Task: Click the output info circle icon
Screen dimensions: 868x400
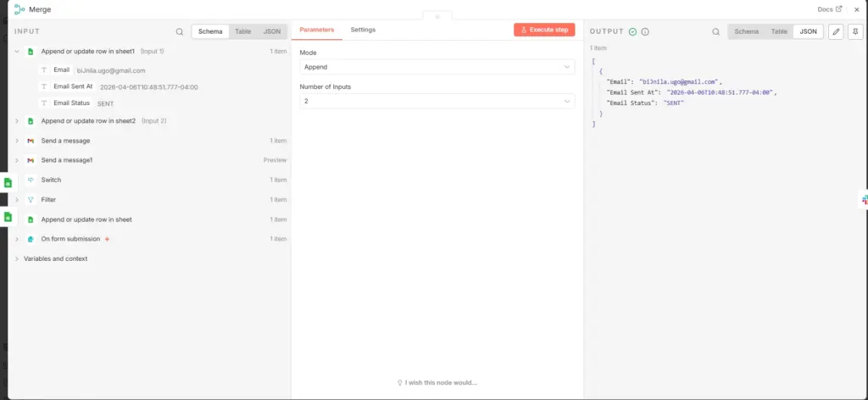Action: (645, 31)
